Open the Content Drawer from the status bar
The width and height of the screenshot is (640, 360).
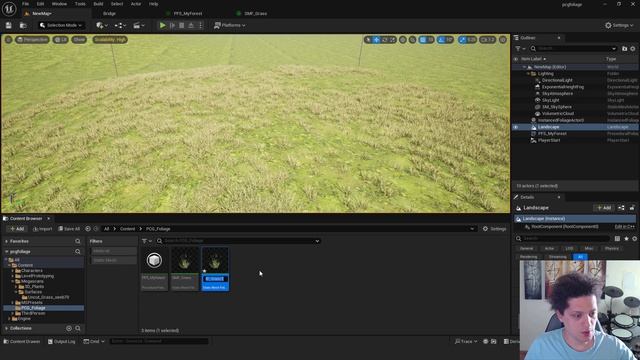click(x=22, y=341)
